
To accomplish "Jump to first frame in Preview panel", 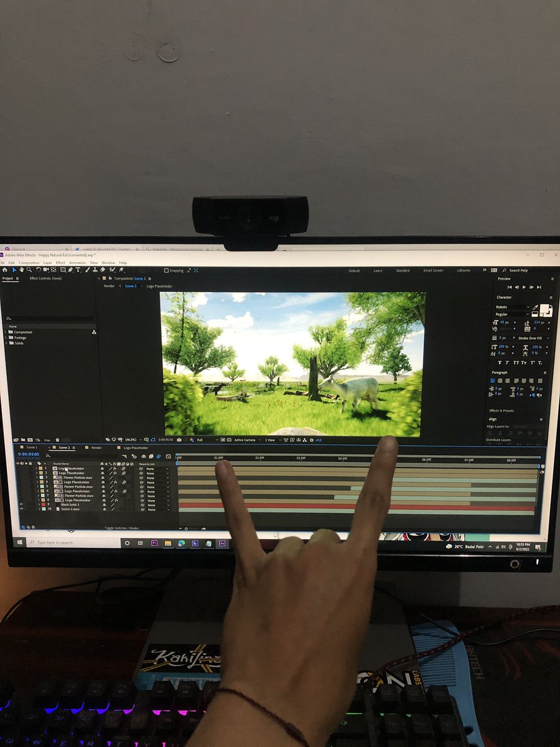I will (x=510, y=287).
